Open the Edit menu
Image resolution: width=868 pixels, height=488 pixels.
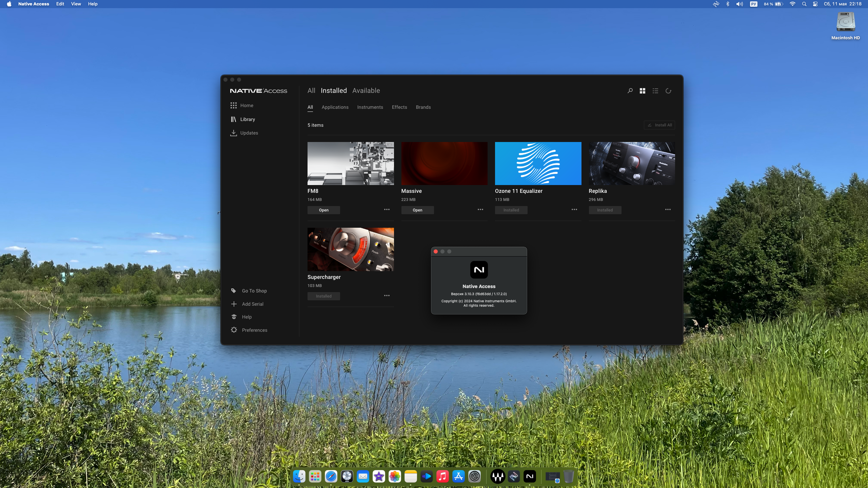point(60,4)
